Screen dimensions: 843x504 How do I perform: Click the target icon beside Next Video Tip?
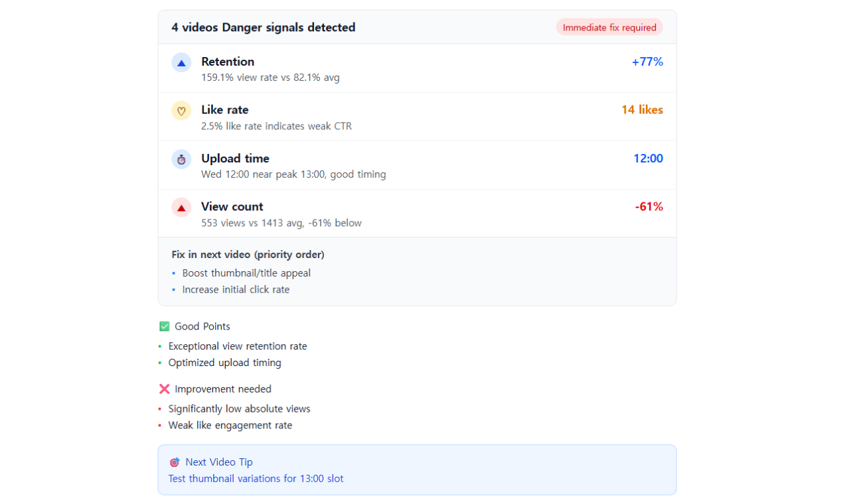175,462
